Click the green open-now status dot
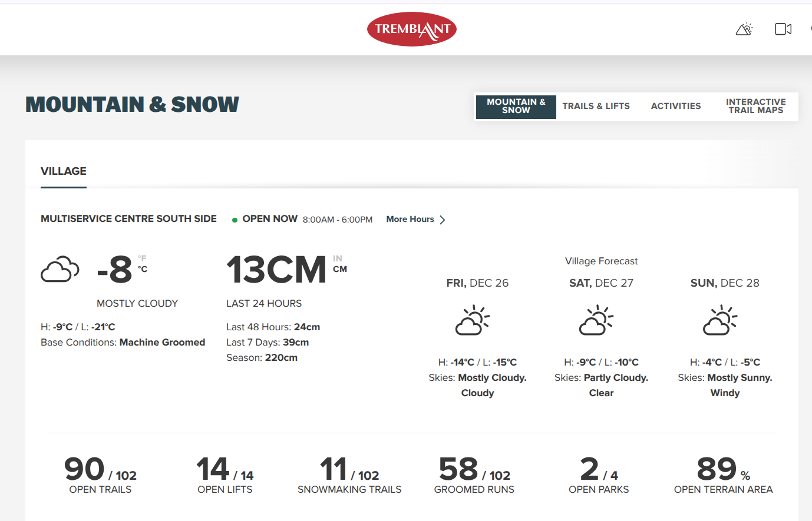Screen dimensions: 812x521 (x=235, y=220)
